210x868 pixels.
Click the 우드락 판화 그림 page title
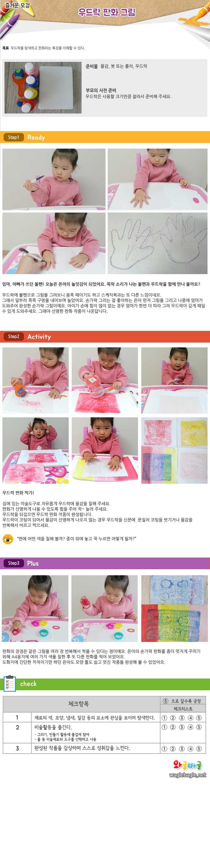click(107, 13)
